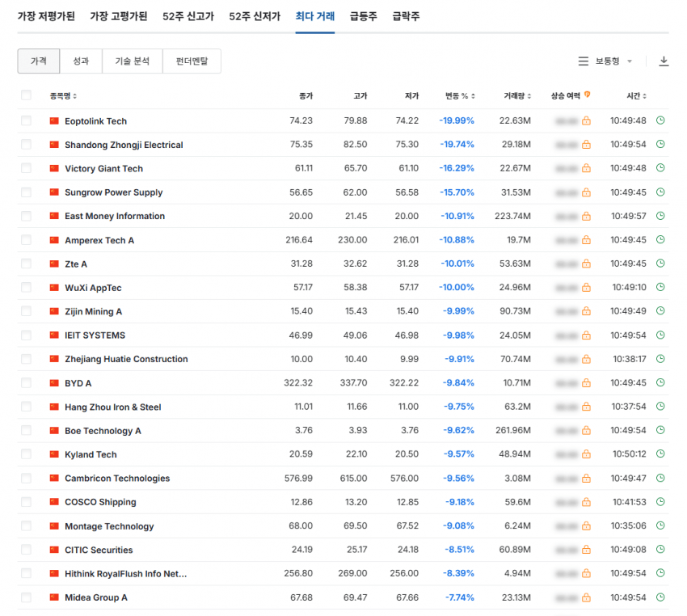The height and width of the screenshot is (616, 687).
Task: Click the lock icon in East Money Information row
Action: click(586, 216)
